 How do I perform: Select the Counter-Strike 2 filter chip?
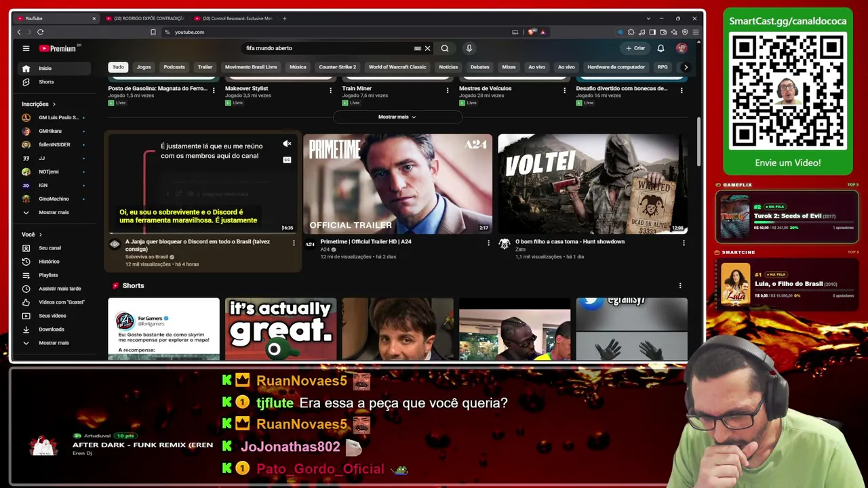pos(338,67)
